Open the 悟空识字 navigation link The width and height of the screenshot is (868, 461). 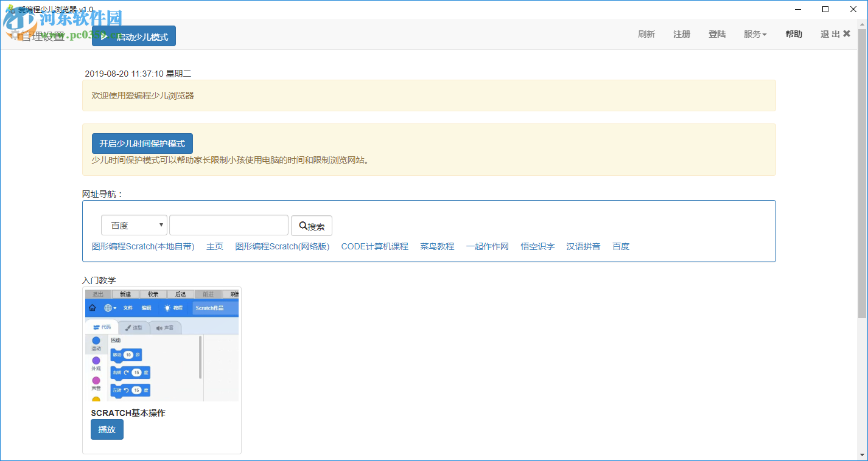[537, 246]
